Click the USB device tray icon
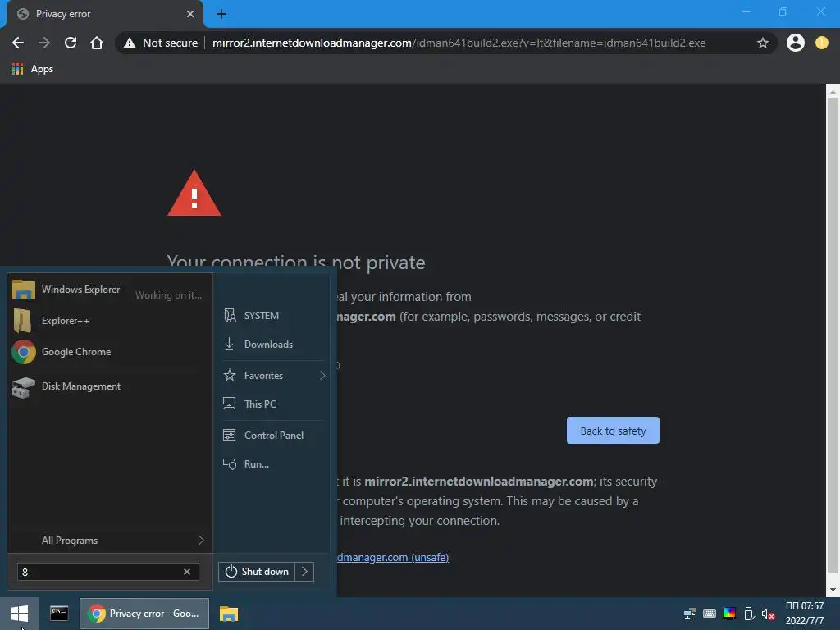Screen dimensions: 840x630 pyautogui.click(x=749, y=614)
